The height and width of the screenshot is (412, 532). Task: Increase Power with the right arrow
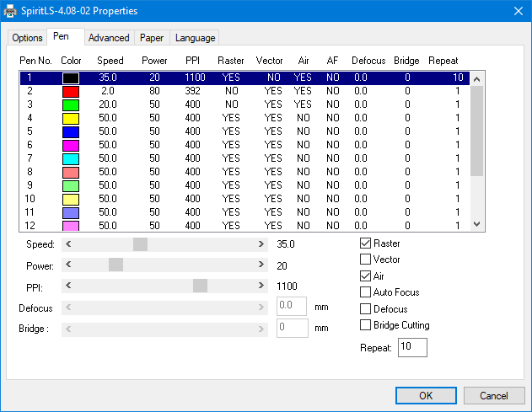(261, 265)
